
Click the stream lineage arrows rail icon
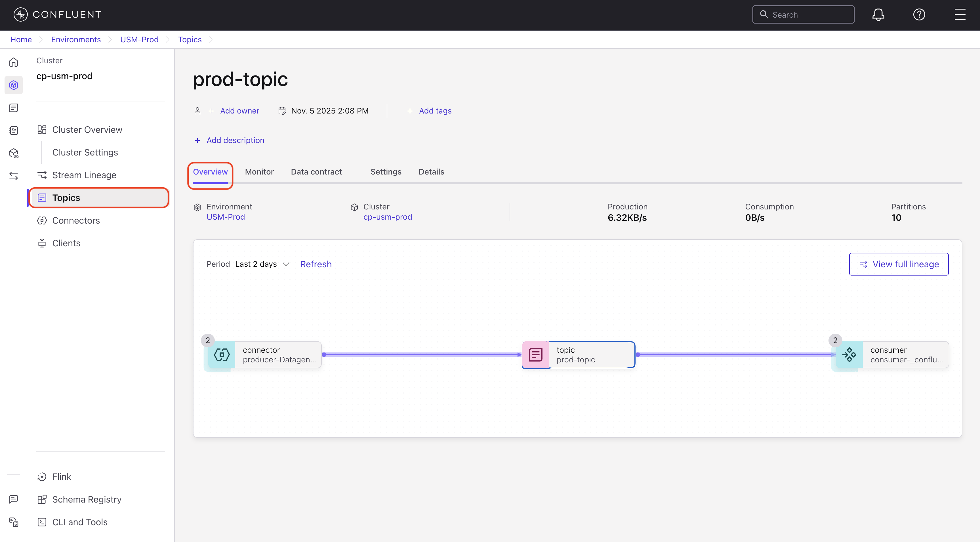14,176
